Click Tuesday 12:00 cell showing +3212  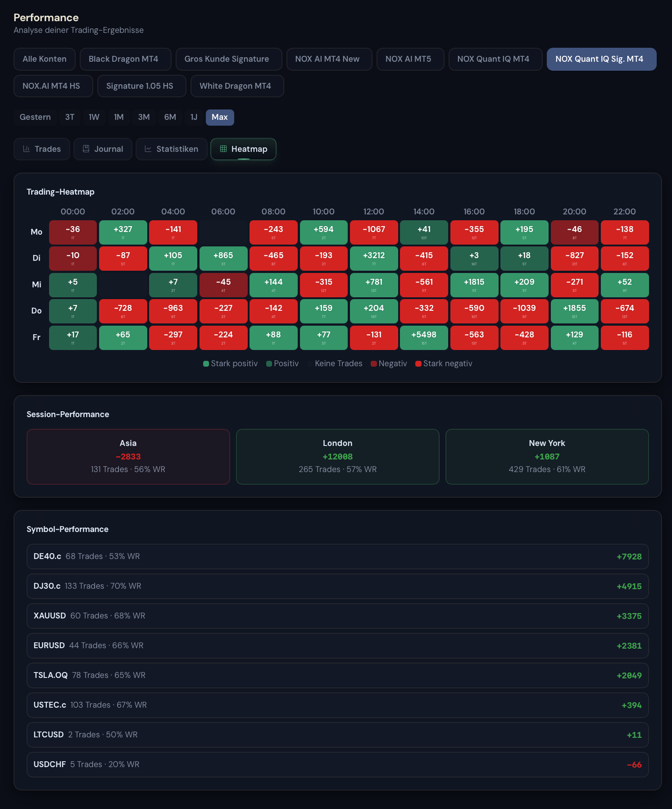pyautogui.click(x=374, y=259)
